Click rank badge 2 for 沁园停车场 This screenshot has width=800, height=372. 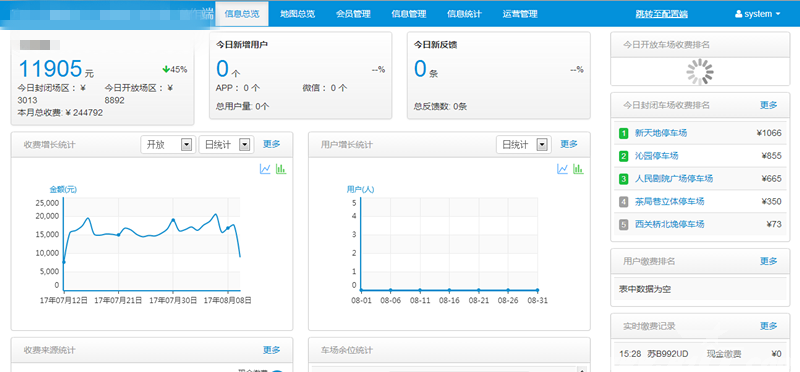click(x=623, y=156)
